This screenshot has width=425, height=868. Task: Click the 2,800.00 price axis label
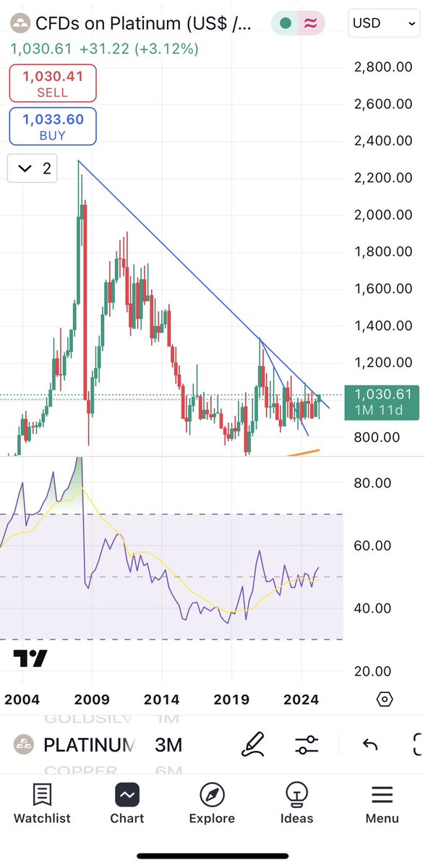383,67
